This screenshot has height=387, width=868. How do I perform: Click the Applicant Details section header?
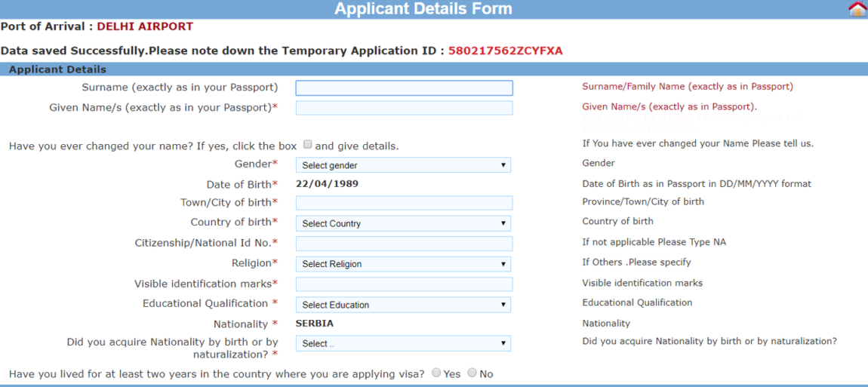57,69
